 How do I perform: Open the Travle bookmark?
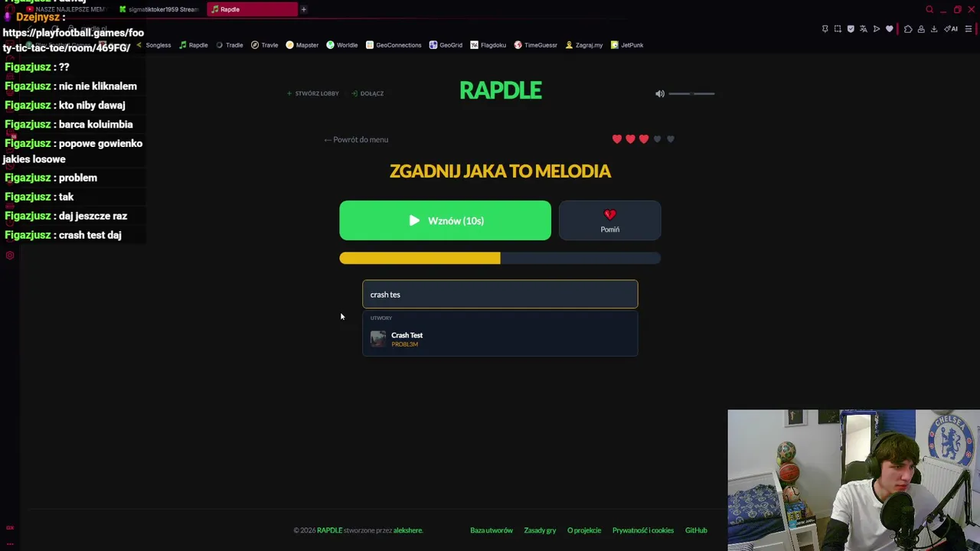(x=265, y=45)
